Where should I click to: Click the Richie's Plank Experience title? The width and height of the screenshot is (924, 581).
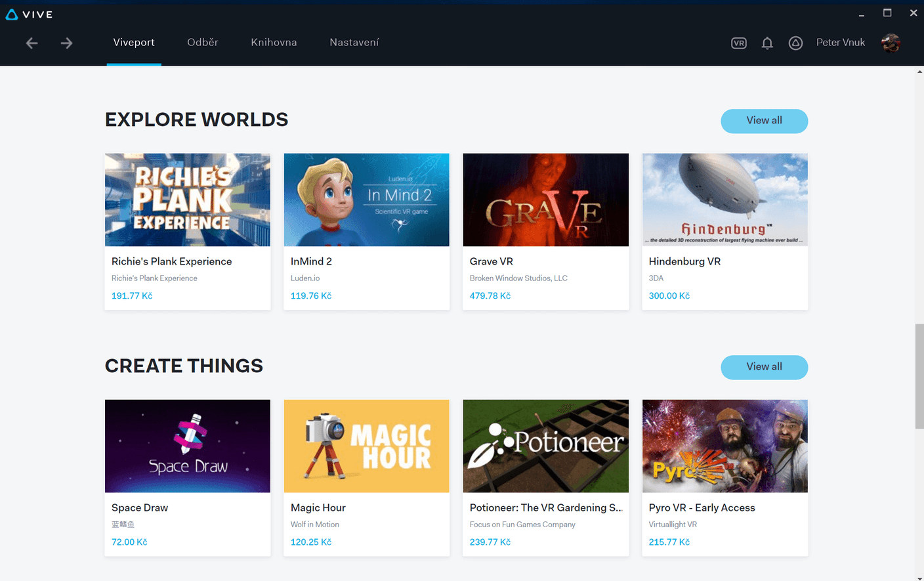[x=172, y=261]
